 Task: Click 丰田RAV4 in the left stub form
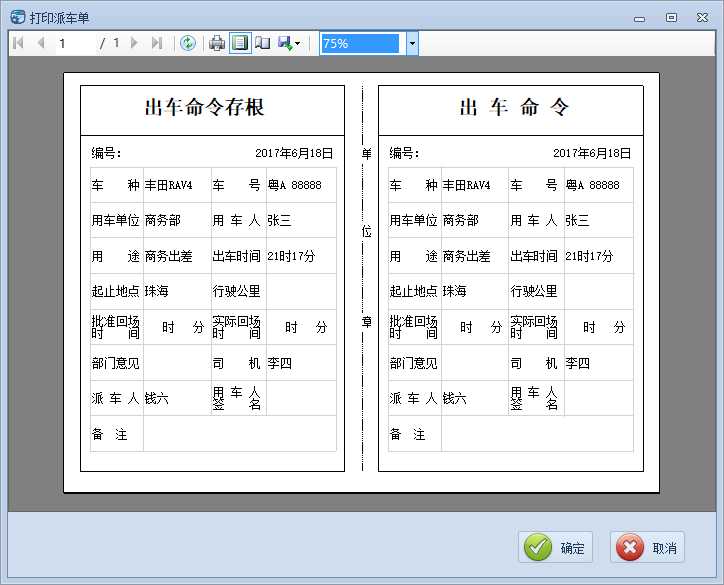point(169,185)
